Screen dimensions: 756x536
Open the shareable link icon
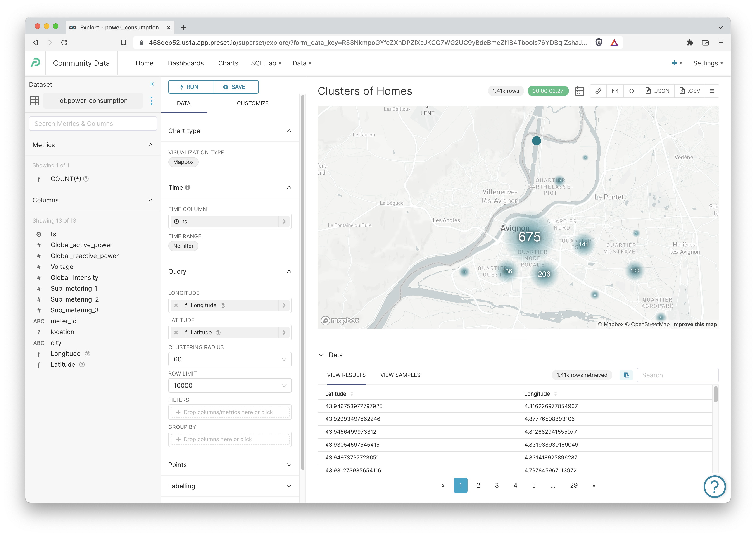[x=598, y=91]
